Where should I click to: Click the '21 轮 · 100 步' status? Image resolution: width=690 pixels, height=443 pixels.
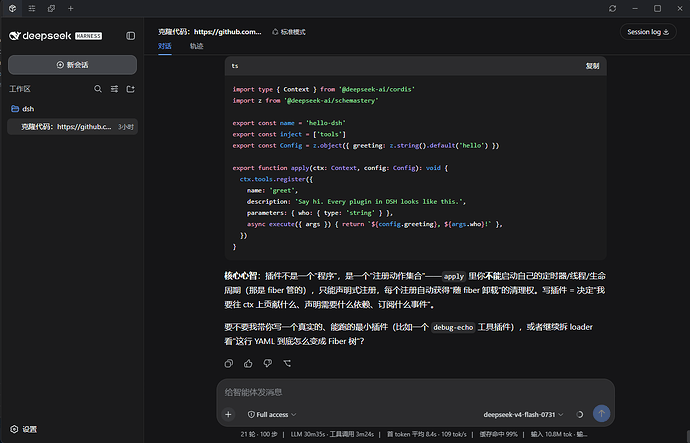click(x=259, y=434)
